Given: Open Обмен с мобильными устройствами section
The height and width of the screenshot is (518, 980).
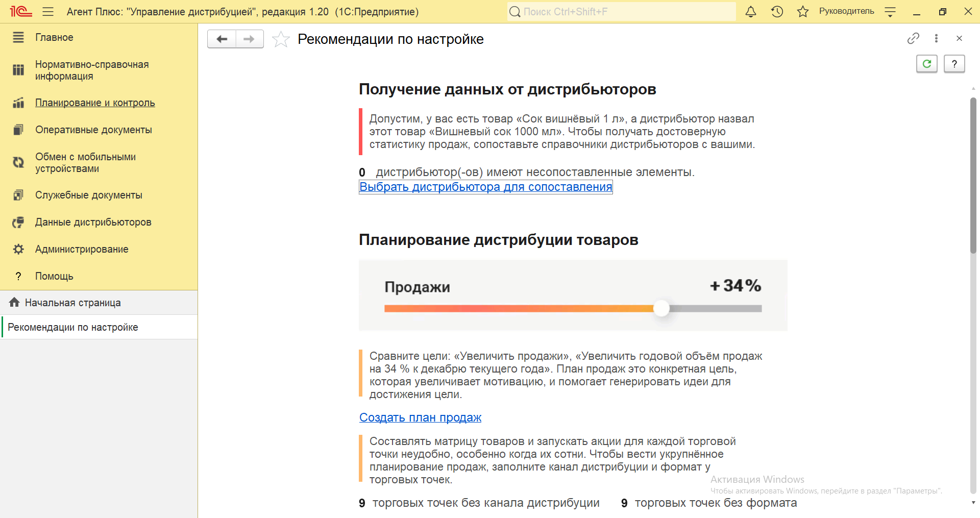Looking at the screenshot, I should [85, 163].
